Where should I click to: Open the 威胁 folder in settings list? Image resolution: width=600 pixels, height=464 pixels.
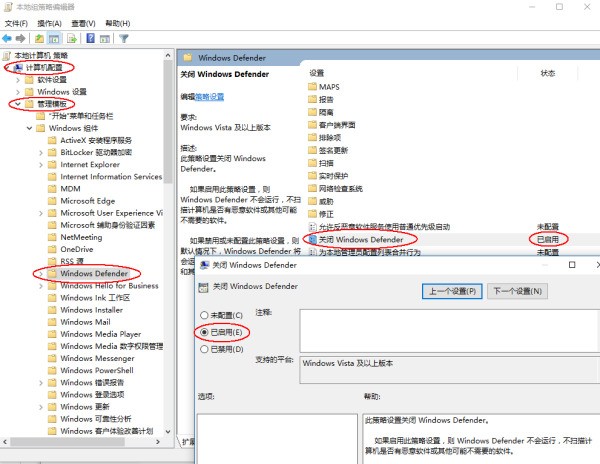tap(321, 201)
